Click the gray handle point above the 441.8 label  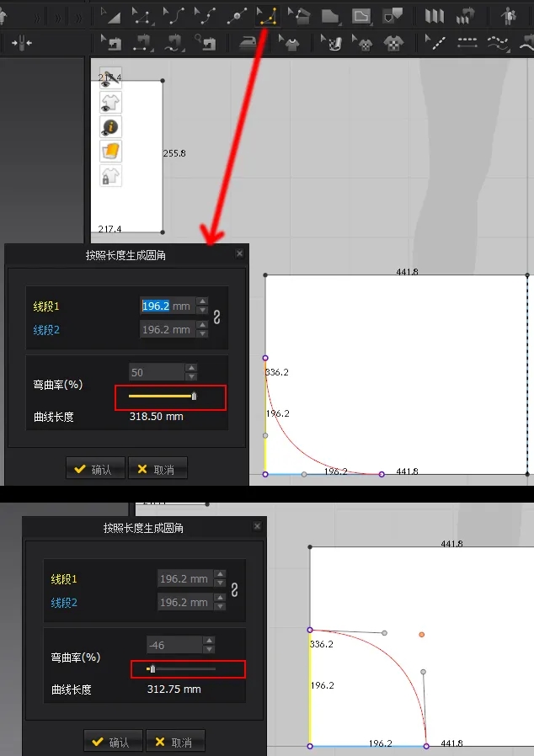coord(423,672)
